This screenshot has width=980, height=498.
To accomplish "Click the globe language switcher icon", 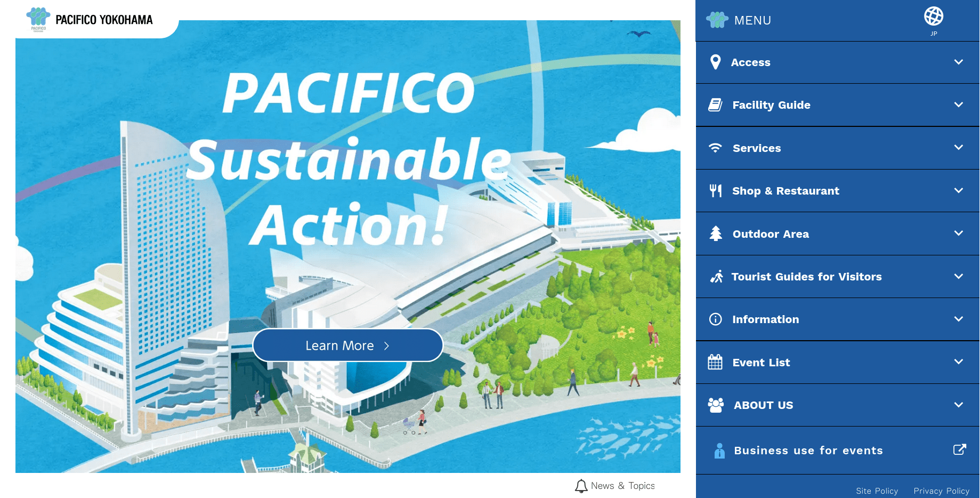I will [933, 17].
